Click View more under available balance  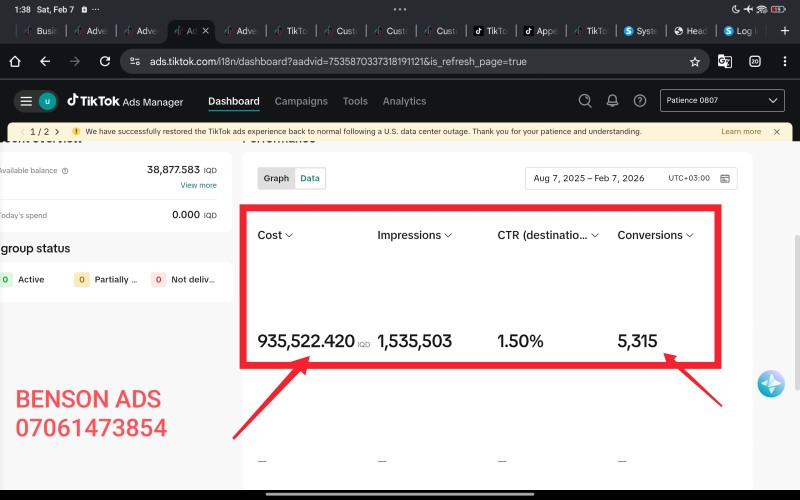[x=198, y=185]
